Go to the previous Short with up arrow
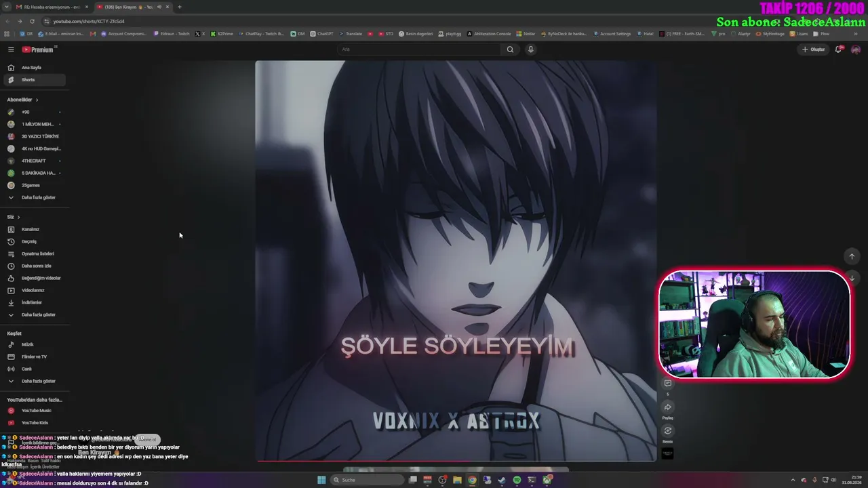Image resolution: width=868 pixels, height=488 pixels. click(x=852, y=256)
